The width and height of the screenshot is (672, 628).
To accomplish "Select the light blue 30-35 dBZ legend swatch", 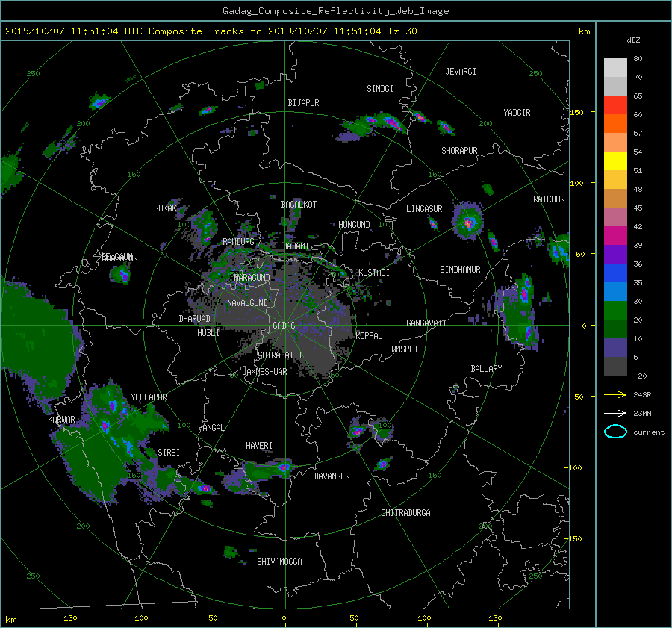I will point(615,291).
